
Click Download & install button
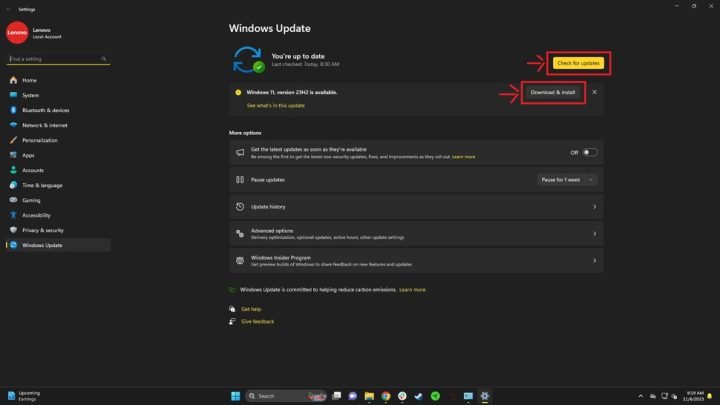[553, 92]
